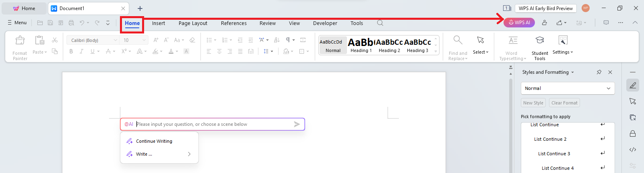This screenshot has height=173, width=644.
Task: Select the arrow selection icon in sidebar
Action: [x=633, y=101]
